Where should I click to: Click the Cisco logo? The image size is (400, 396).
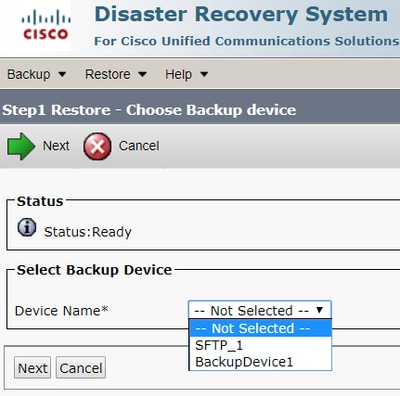46,25
